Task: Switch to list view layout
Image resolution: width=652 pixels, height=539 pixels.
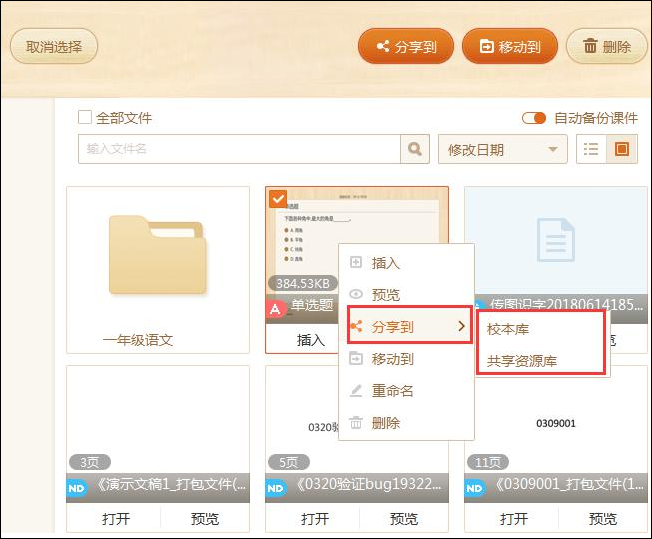Action: 591,149
